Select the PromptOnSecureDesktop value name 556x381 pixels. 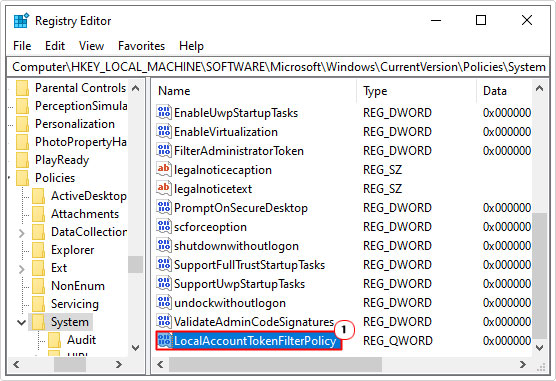(241, 208)
